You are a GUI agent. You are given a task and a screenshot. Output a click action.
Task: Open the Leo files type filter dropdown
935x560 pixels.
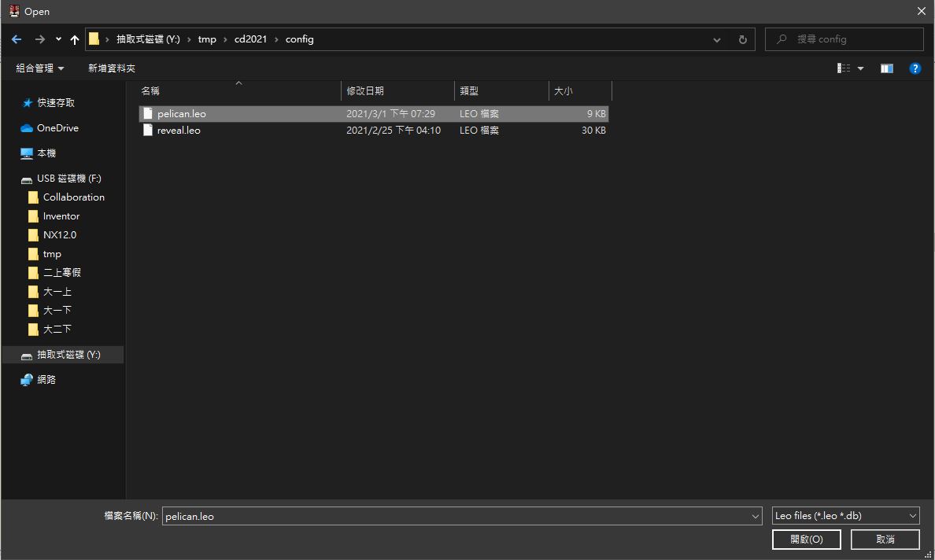click(845, 516)
